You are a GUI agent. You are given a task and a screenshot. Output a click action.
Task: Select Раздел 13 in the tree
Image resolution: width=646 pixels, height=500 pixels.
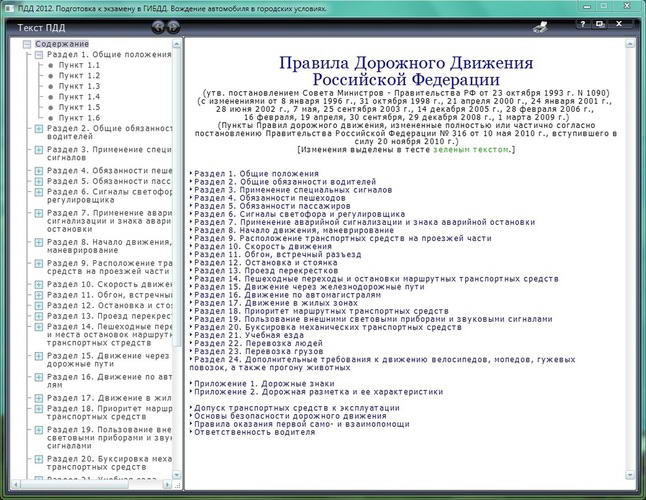(x=110, y=316)
